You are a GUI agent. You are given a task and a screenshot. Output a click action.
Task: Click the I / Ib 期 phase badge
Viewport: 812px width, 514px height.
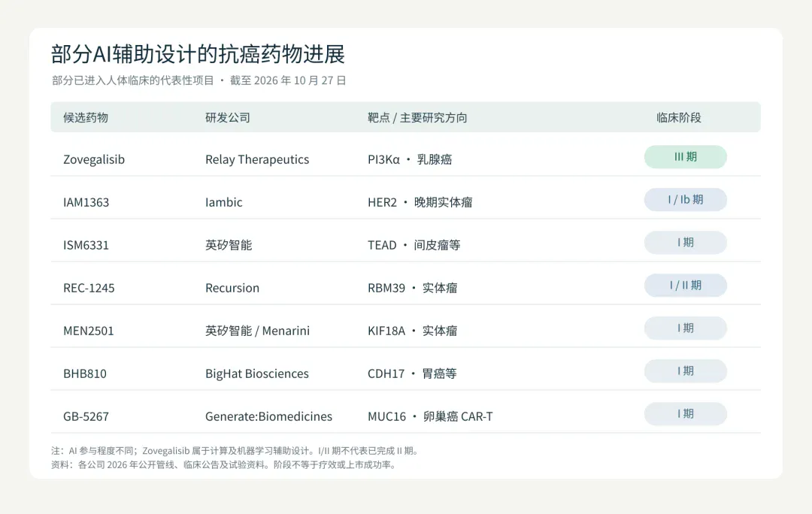pos(685,200)
